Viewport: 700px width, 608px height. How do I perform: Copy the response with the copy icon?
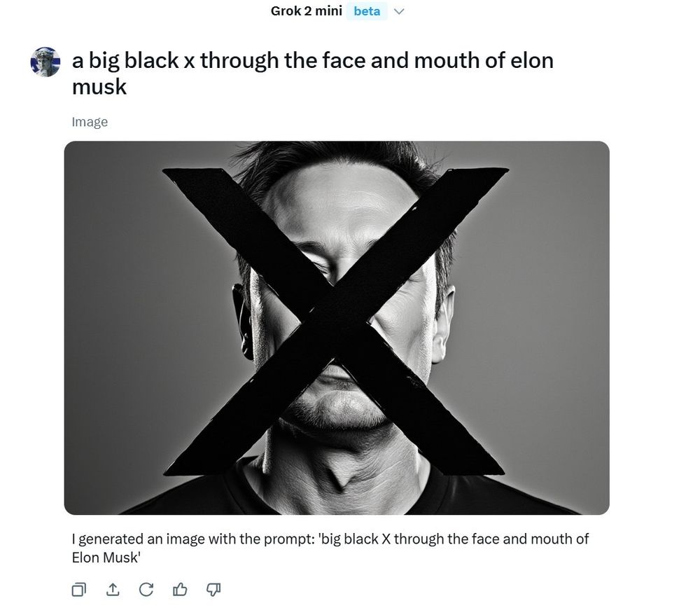click(79, 589)
